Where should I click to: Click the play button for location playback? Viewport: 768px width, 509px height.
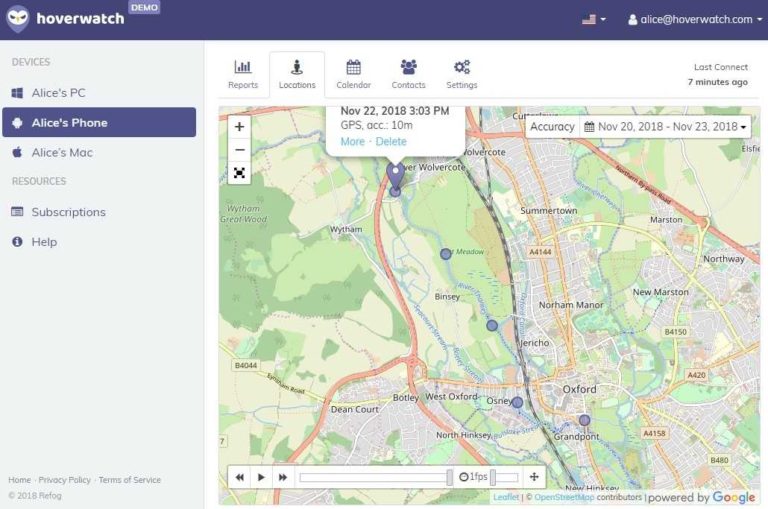261,477
